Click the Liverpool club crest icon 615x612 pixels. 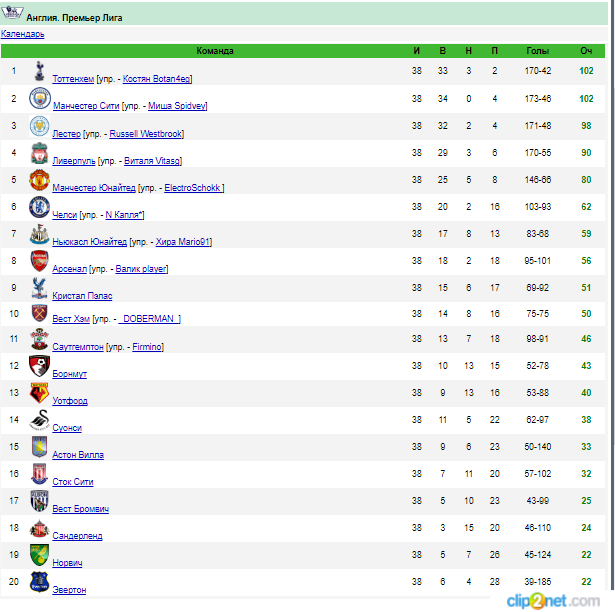(40, 153)
